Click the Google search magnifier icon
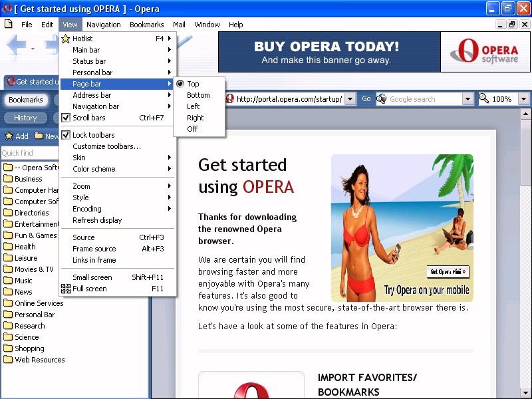The height and width of the screenshot is (399, 532). pyautogui.click(x=381, y=98)
